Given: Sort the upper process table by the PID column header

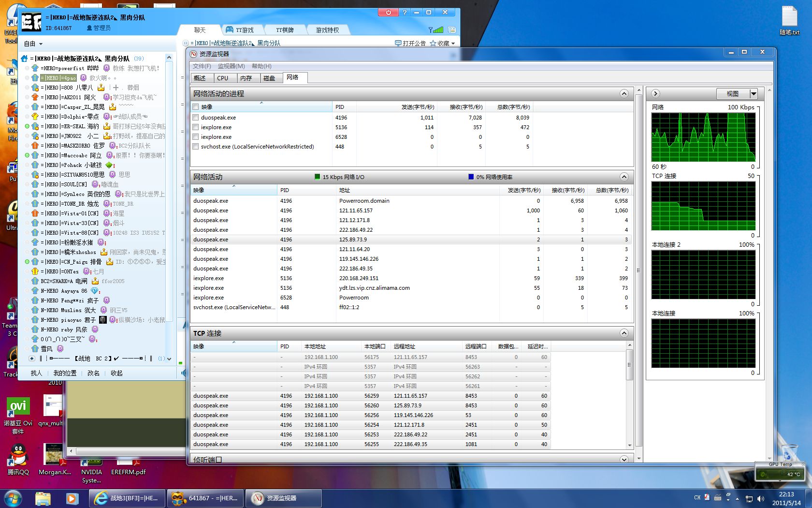Looking at the screenshot, I should 344,107.
